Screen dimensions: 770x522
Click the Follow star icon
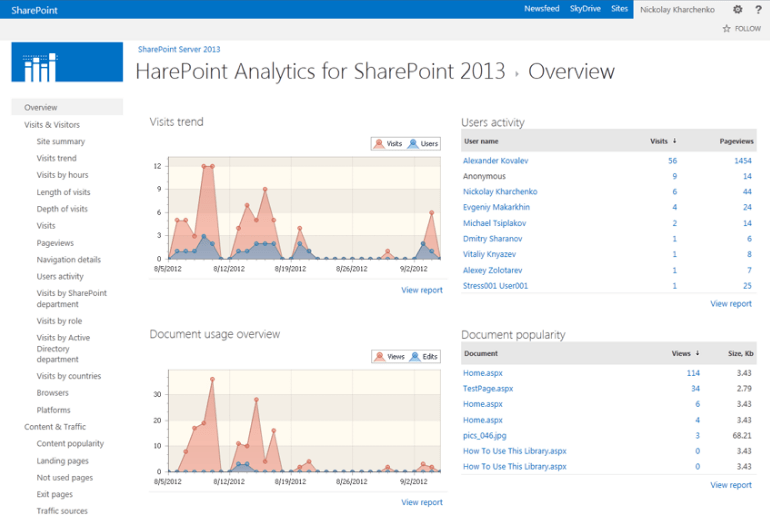[726, 28]
